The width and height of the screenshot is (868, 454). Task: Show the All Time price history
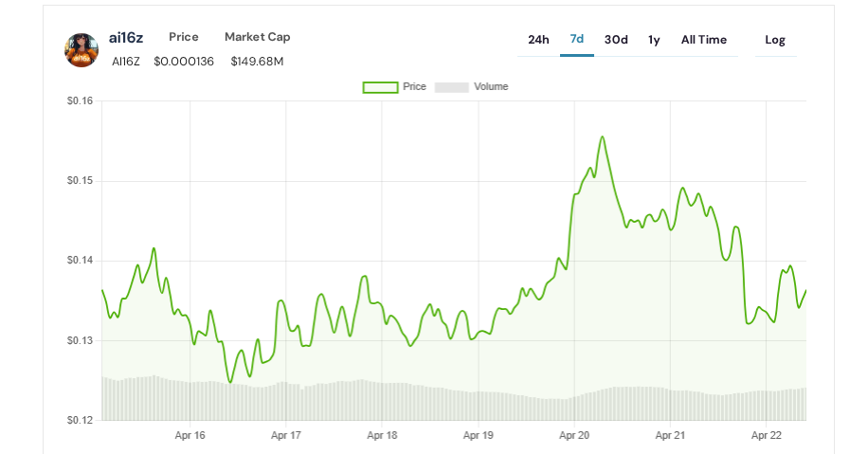703,40
